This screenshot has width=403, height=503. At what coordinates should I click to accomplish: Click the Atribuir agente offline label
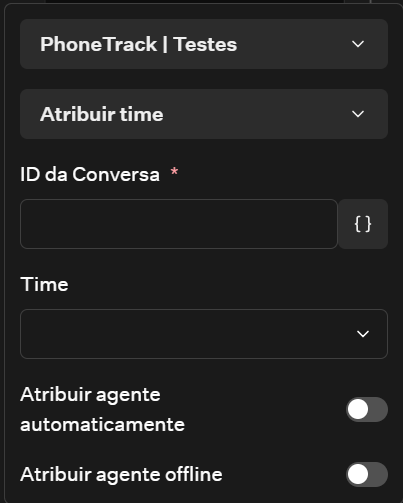121,474
